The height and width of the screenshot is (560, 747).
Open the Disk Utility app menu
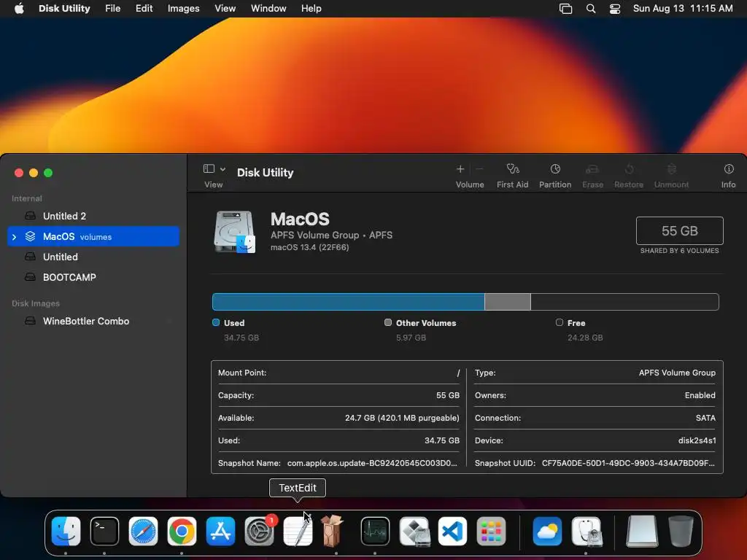coord(64,9)
